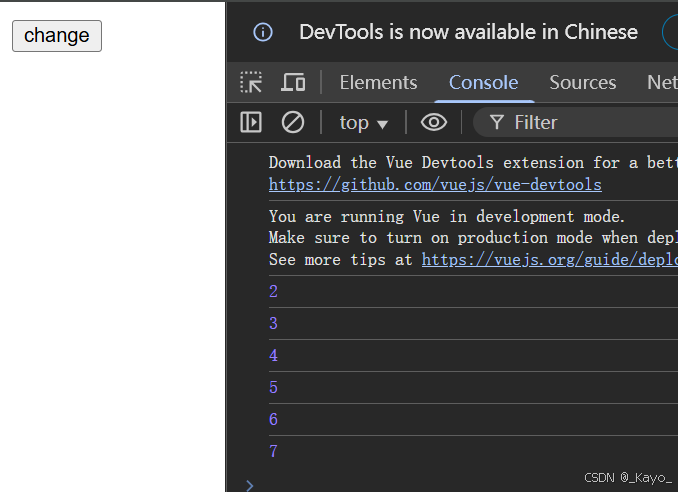Click the 'Download the Vue Devtools extension' message
This screenshot has height=492, width=678.
(473, 163)
